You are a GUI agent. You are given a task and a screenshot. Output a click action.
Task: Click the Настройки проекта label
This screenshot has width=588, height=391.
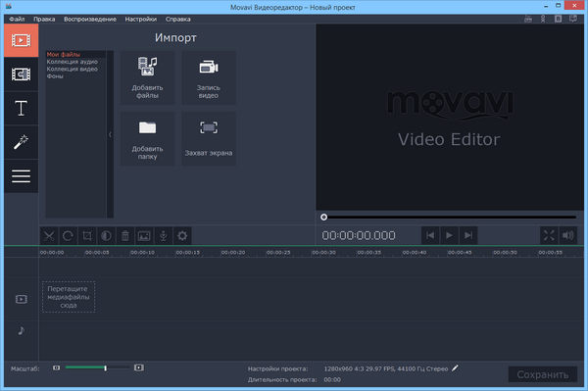click(277, 368)
